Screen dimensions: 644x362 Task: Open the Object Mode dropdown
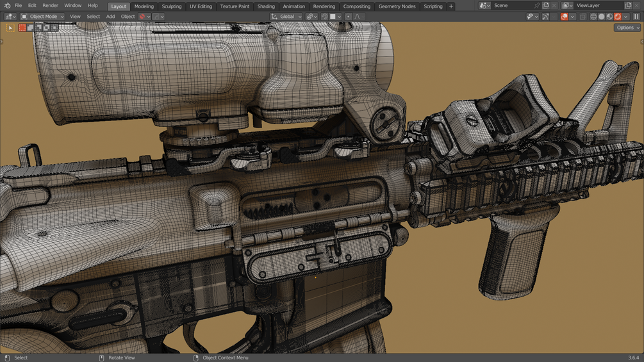43,17
